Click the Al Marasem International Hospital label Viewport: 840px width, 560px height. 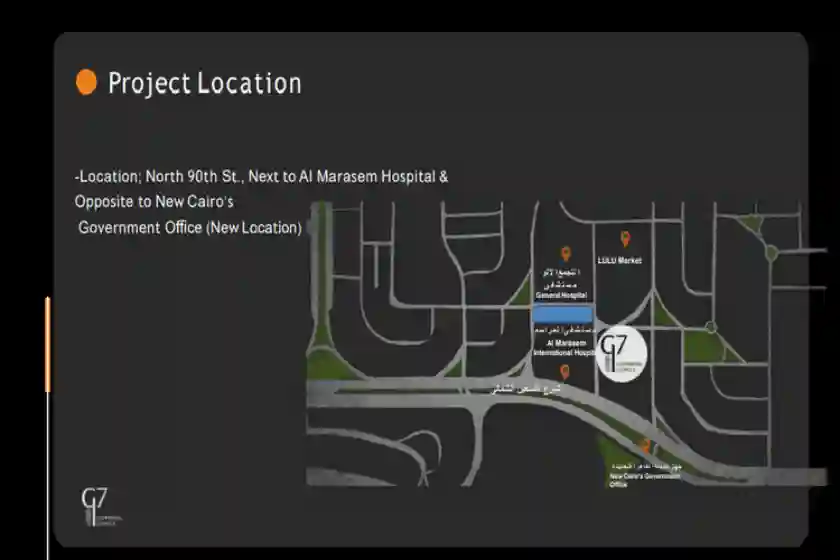[x=563, y=347]
